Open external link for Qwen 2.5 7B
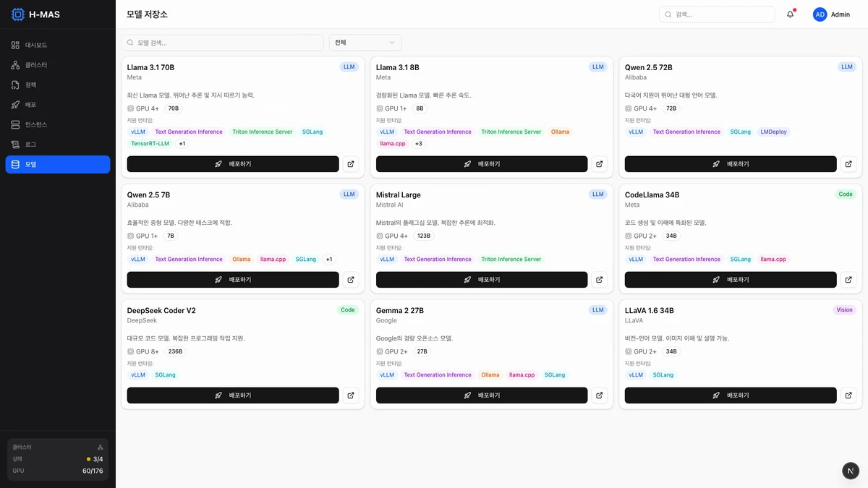This screenshot has width=868, height=488. pos(351,280)
